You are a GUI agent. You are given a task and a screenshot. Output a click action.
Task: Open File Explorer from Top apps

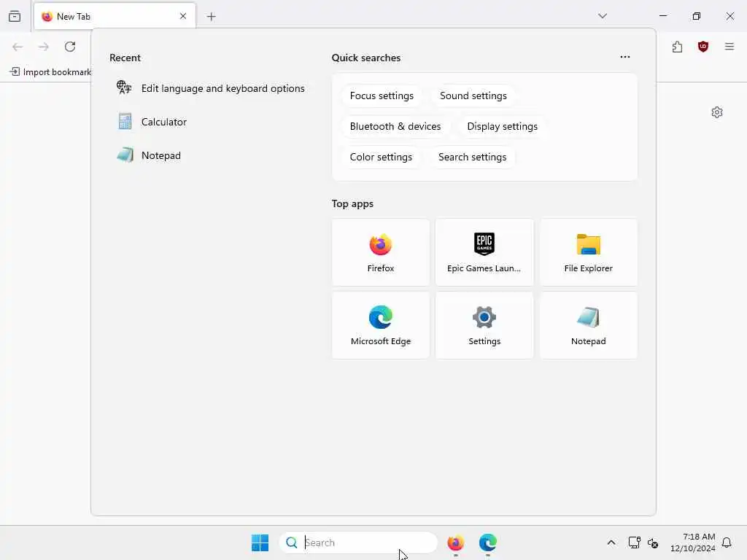pos(589,252)
